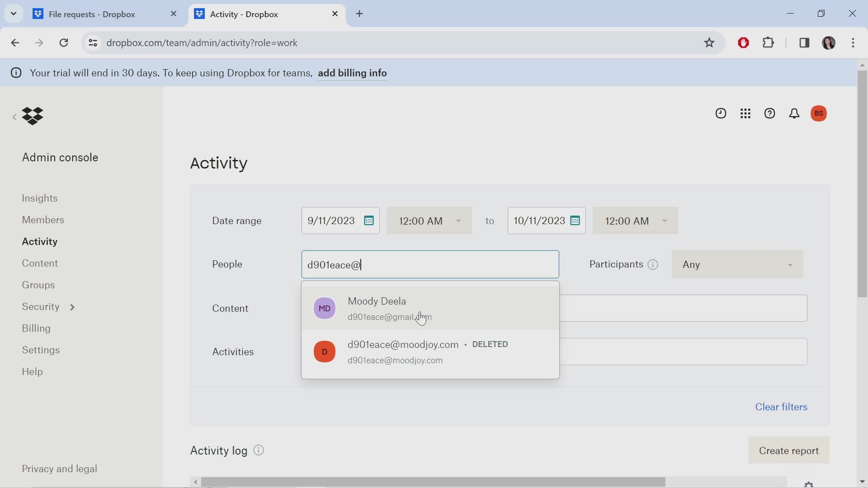Screen dimensions: 868x488
Task: Open the tab search dropdown arrow
Action: pyautogui.click(x=14, y=14)
